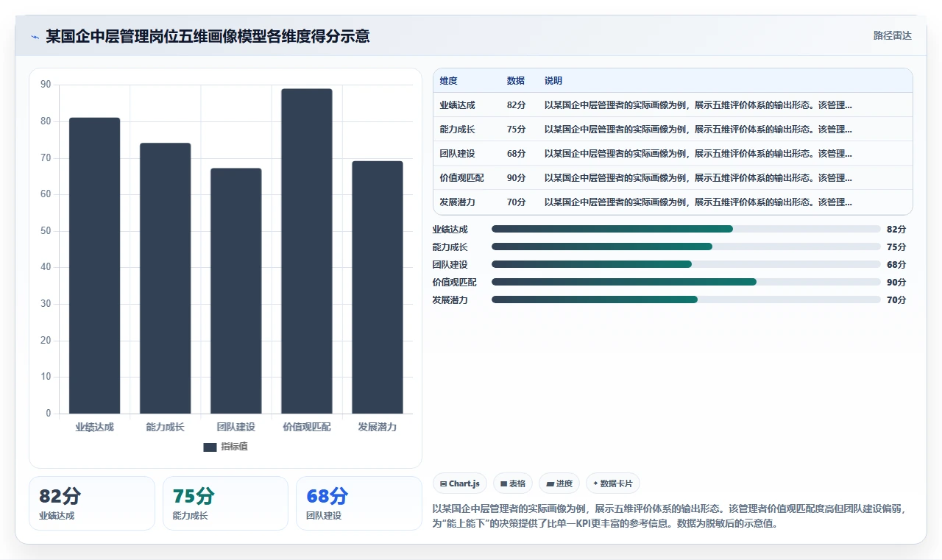
Task: Select the 业绩达成 table row
Action: coord(673,105)
